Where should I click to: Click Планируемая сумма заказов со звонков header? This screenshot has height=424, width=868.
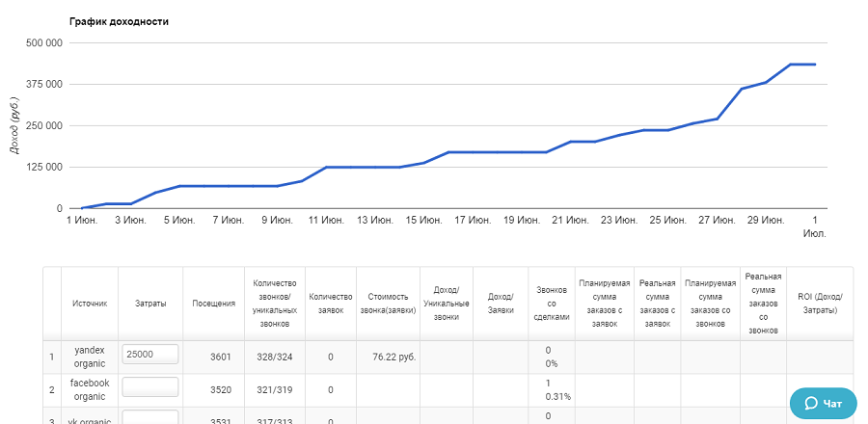(x=710, y=304)
